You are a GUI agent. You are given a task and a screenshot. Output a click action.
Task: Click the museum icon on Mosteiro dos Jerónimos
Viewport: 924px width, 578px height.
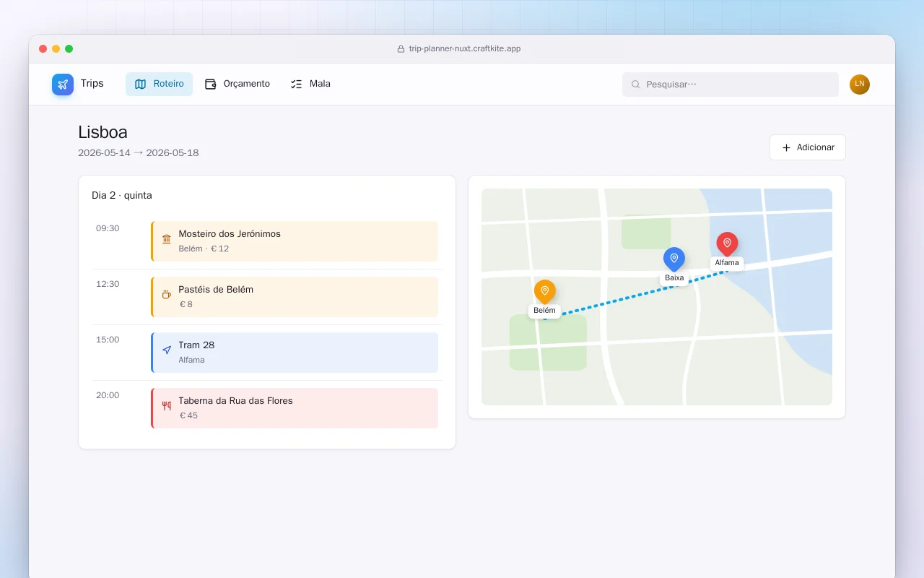[x=167, y=239]
